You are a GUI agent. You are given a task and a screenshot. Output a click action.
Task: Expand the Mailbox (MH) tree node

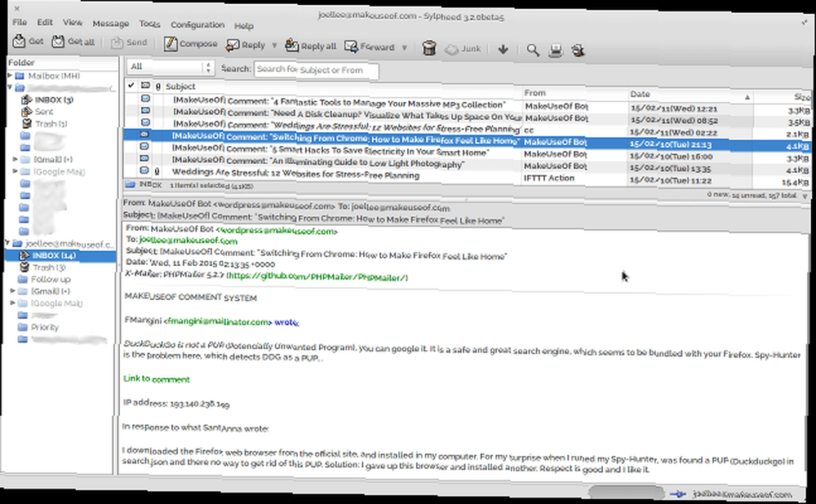click(10, 75)
